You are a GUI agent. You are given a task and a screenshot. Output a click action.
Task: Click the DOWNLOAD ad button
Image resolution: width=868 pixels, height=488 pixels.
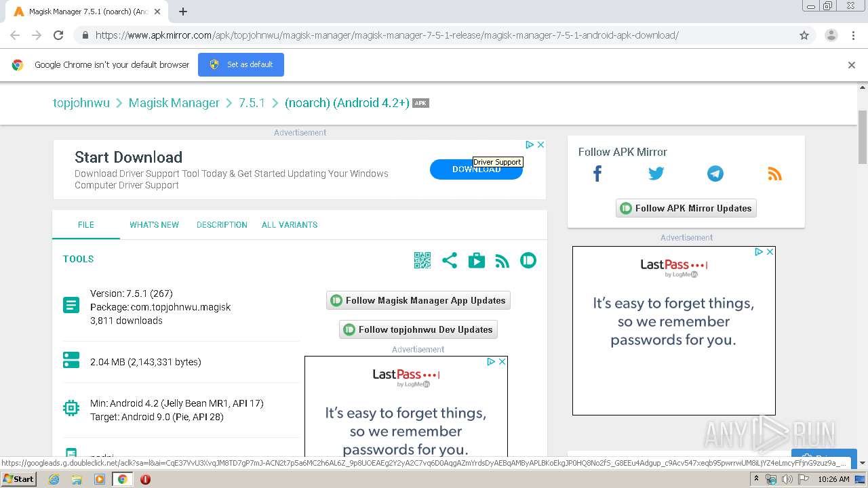click(476, 169)
